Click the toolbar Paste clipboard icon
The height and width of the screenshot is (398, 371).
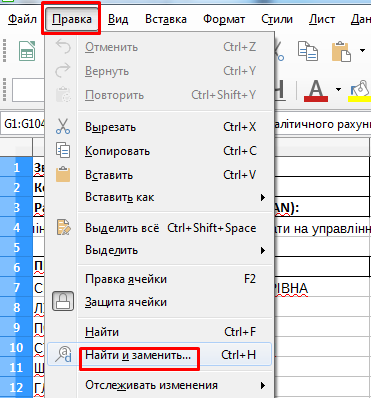341,51
